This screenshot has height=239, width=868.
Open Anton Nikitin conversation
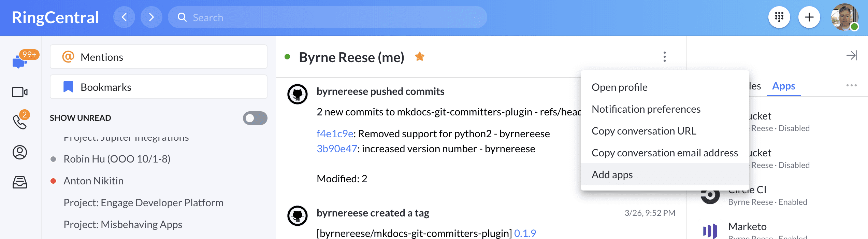point(93,181)
